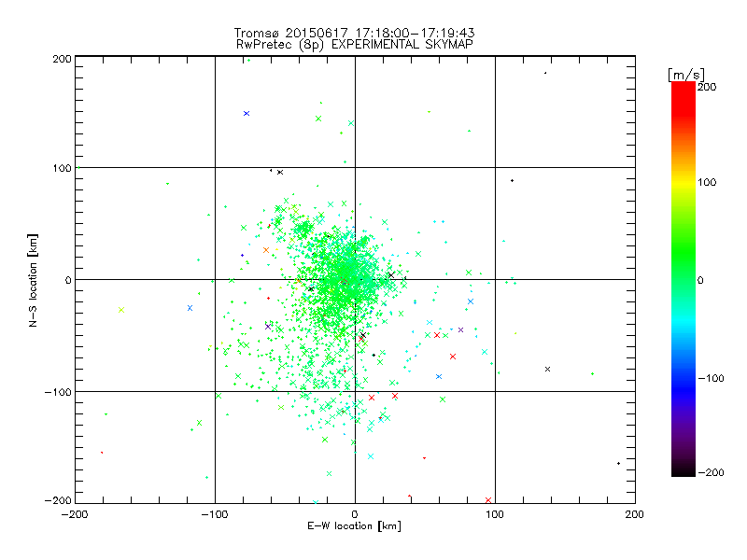
Task: Click the subtitle "RwPretec (8p) EXPERIMENTAL SKYMAP"
Action: tap(355, 44)
